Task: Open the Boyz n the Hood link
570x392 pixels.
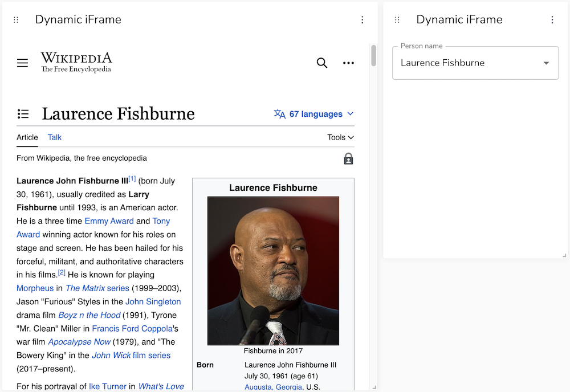Action: coord(89,315)
